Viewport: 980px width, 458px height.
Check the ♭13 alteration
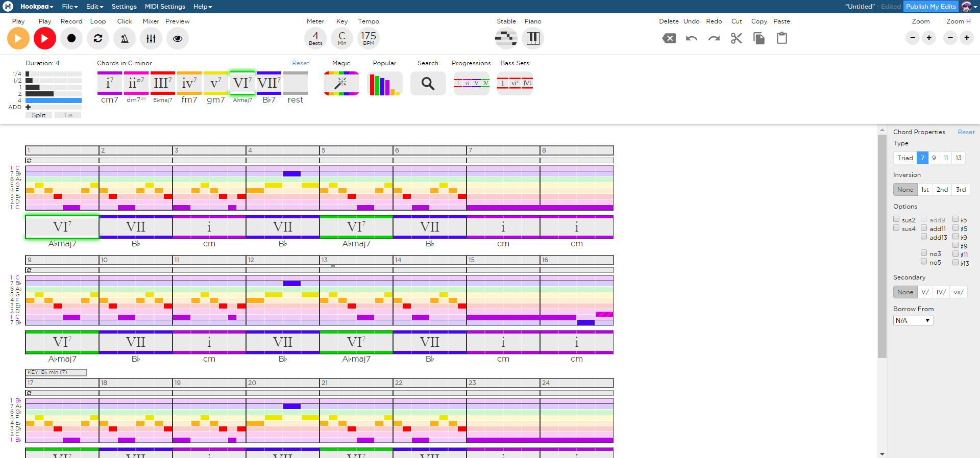click(955, 263)
